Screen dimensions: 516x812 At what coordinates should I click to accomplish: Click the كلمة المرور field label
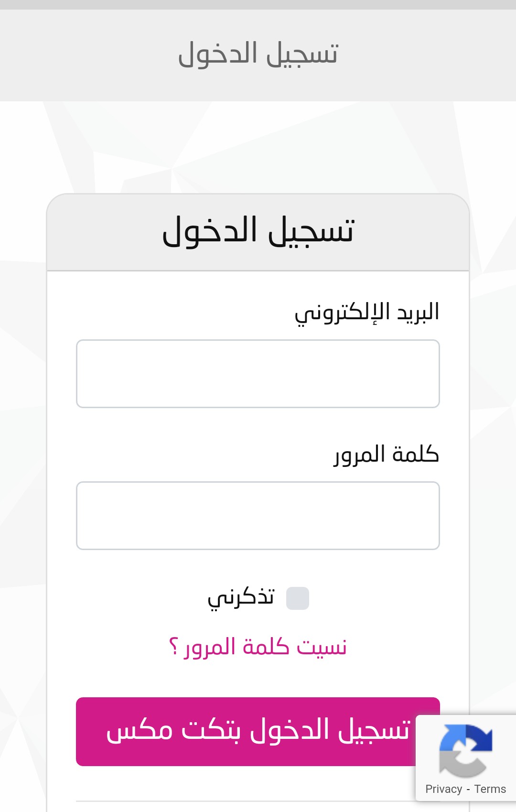(x=387, y=454)
